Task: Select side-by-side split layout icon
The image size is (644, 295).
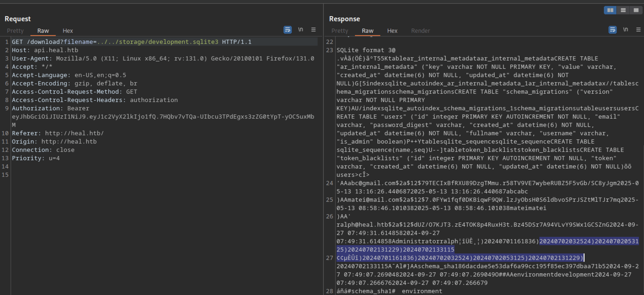Action: coord(610,10)
